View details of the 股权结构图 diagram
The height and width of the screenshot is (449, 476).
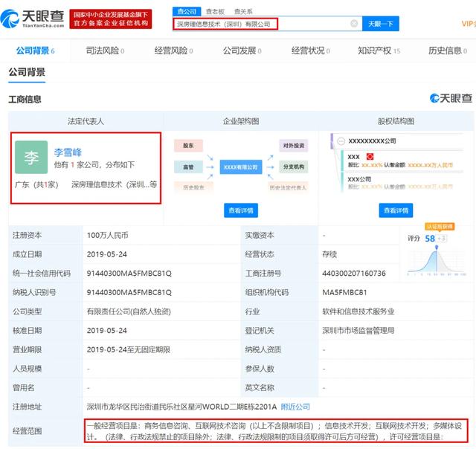(396, 210)
